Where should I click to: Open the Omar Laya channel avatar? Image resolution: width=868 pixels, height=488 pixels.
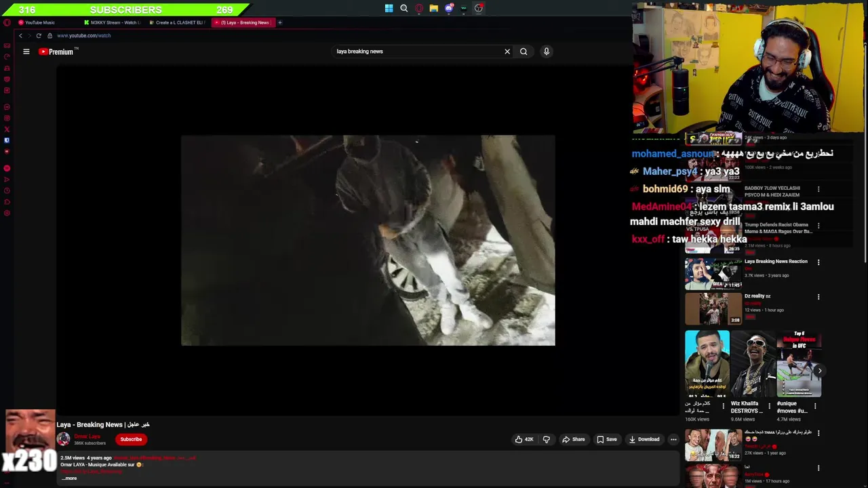[63, 439]
